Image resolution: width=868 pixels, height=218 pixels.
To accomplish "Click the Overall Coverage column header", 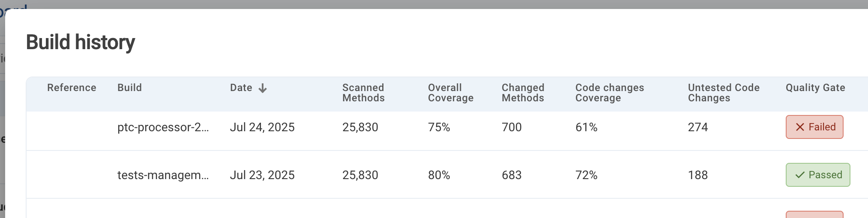I will (450, 93).
